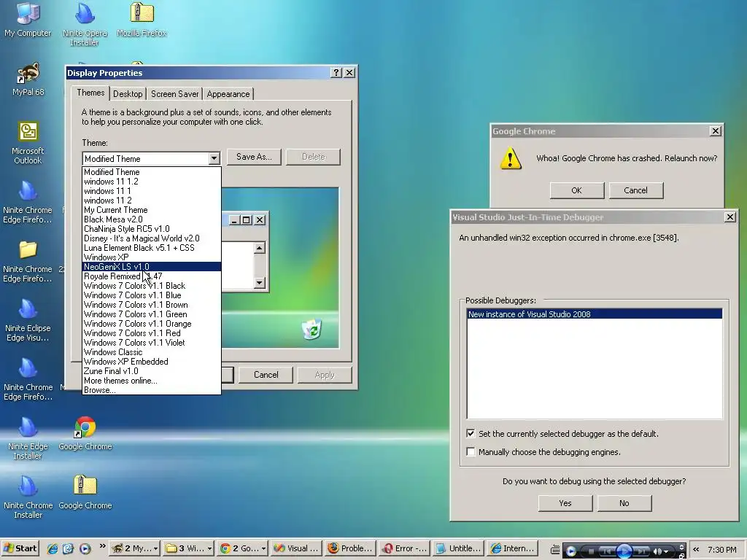Viewport: 747px width, 560px height.
Task: Choose 'windows 11 1.2' theme
Action: [152, 182]
